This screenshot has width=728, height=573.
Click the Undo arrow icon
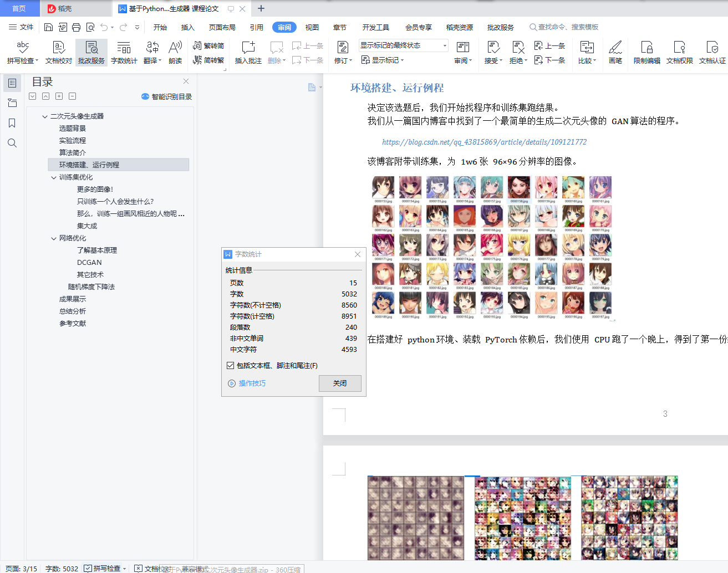[104, 27]
